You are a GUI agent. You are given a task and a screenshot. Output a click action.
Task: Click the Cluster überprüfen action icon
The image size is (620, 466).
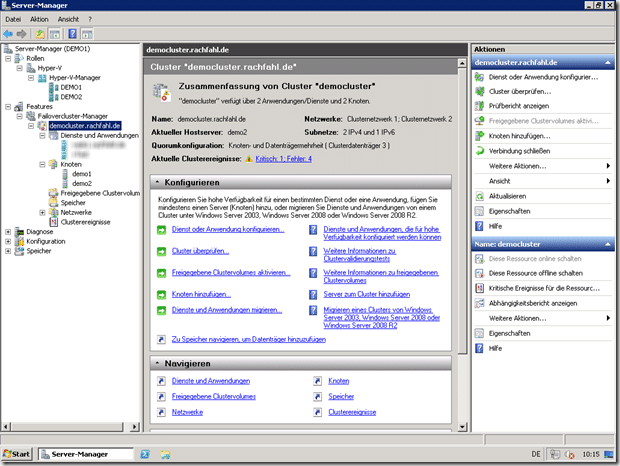pyautogui.click(x=479, y=91)
